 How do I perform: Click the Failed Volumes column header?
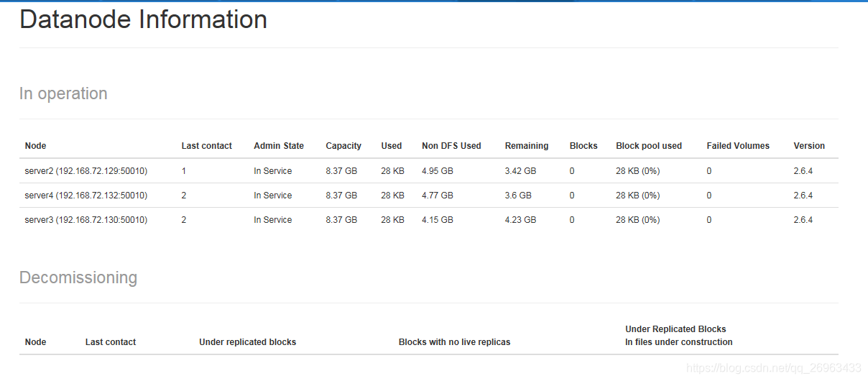pos(738,146)
